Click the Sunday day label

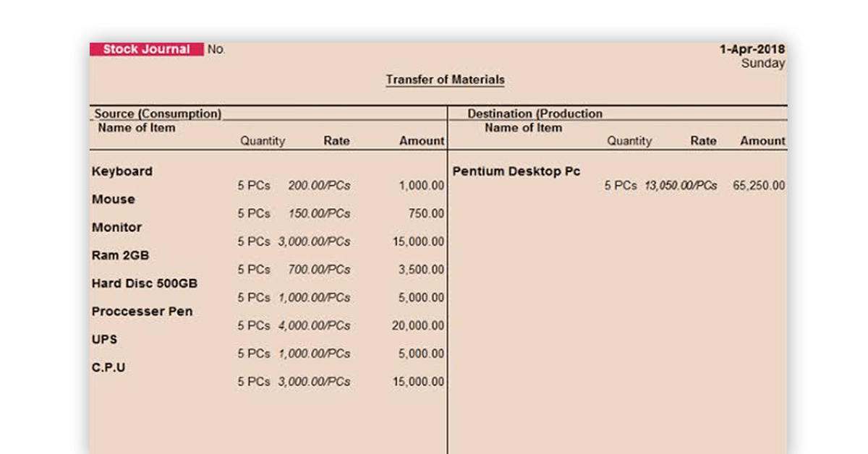click(x=762, y=64)
